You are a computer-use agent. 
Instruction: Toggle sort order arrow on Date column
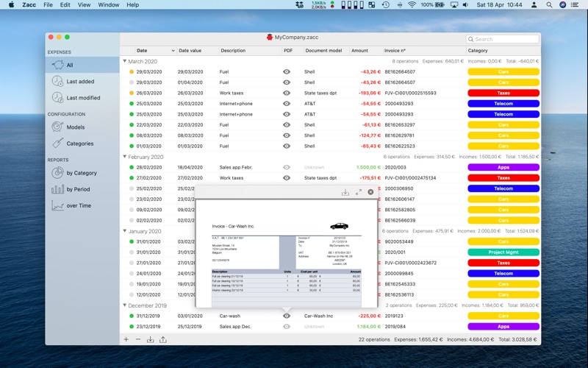pyautogui.click(x=173, y=51)
